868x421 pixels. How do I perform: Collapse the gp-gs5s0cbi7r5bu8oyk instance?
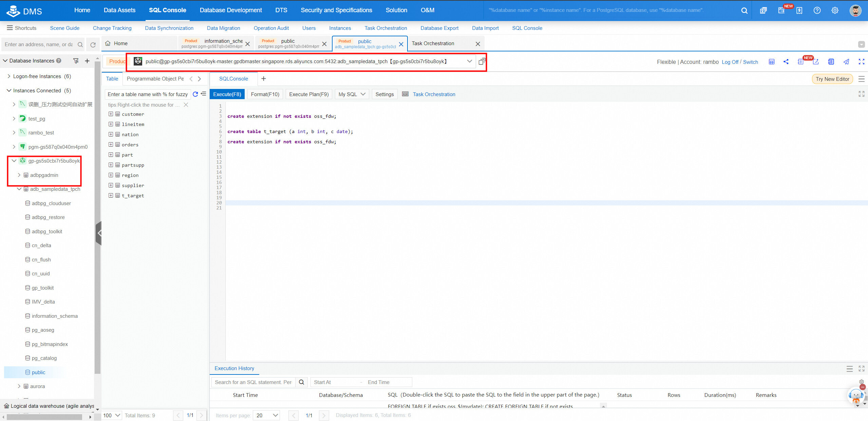(14, 161)
